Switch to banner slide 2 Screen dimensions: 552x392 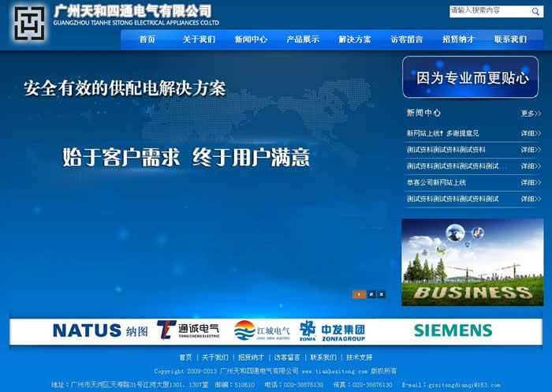[371, 294]
